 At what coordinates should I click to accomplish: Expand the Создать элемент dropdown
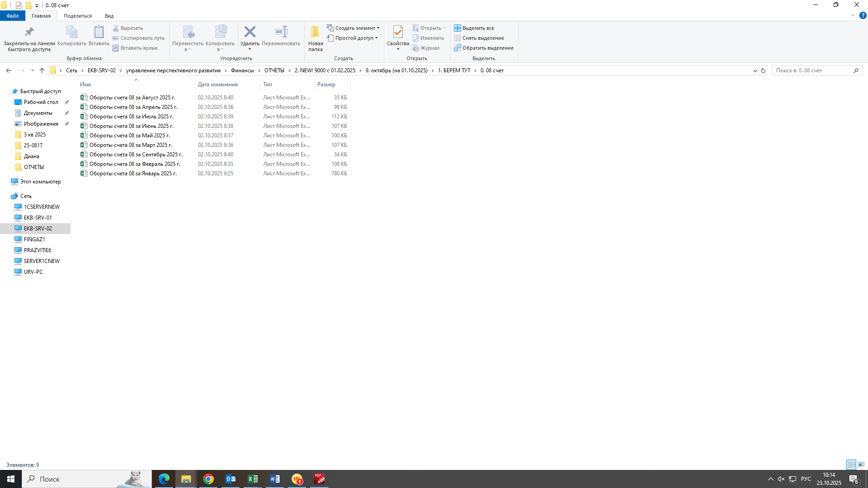click(x=378, y=28)
